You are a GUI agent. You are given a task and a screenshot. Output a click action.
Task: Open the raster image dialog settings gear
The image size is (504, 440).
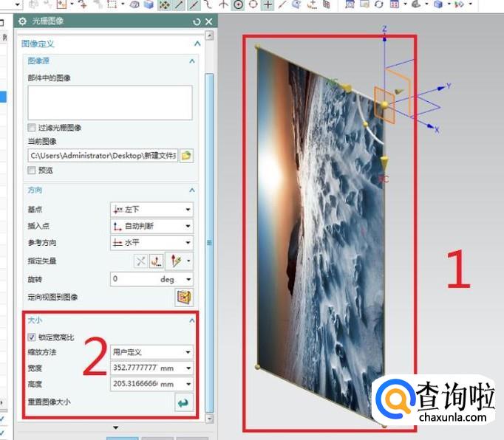(22, 21)
